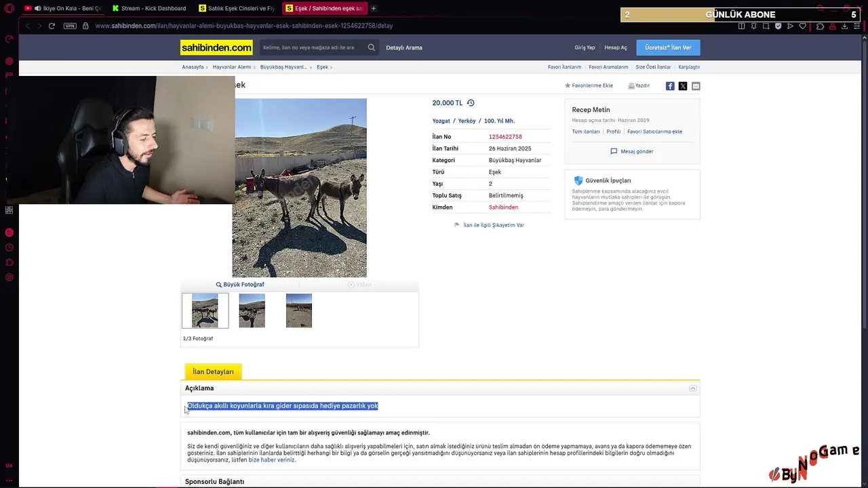Viewport: 868px width, 488px height.
Task: Click the Yozgat location link
Action: [441, 121]
